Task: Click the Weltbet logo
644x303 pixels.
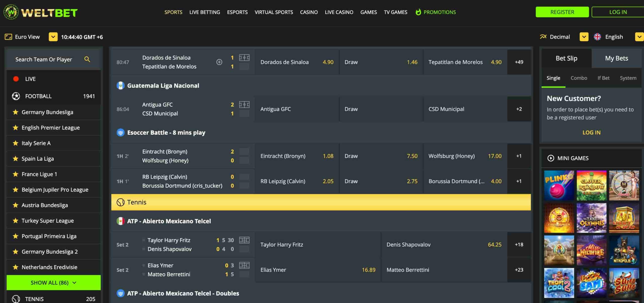Action: point(41,12)
